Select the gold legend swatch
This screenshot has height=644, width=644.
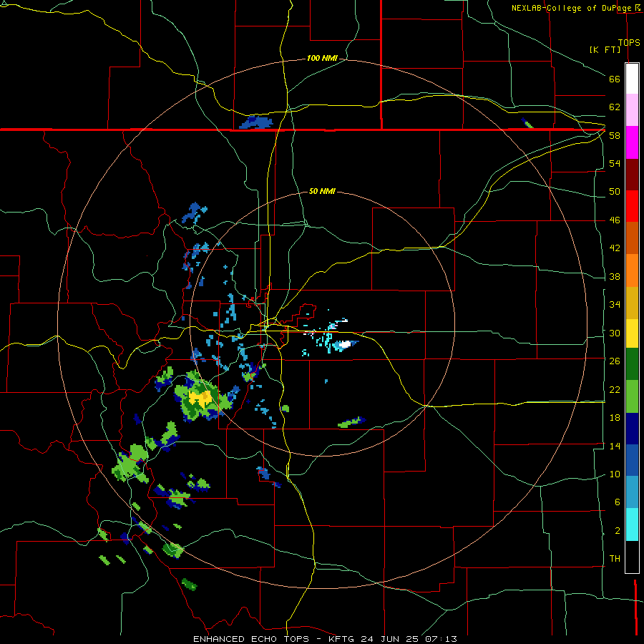point(632,303)
